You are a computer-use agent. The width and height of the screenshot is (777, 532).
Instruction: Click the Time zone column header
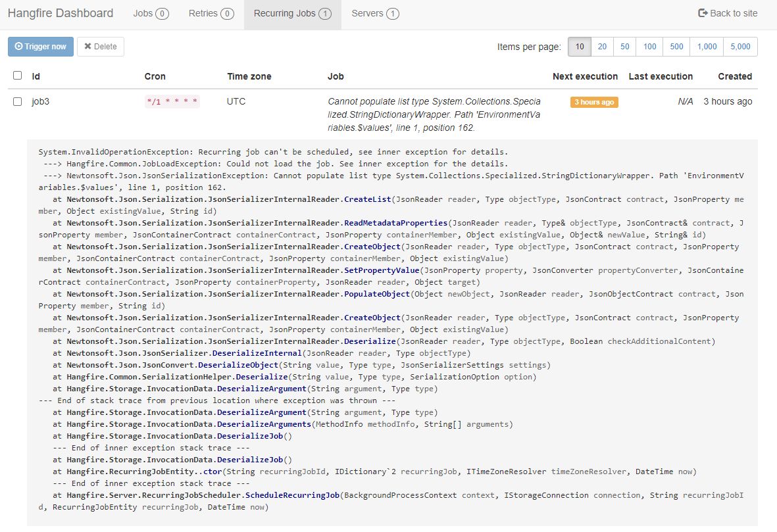click(249, 76)
